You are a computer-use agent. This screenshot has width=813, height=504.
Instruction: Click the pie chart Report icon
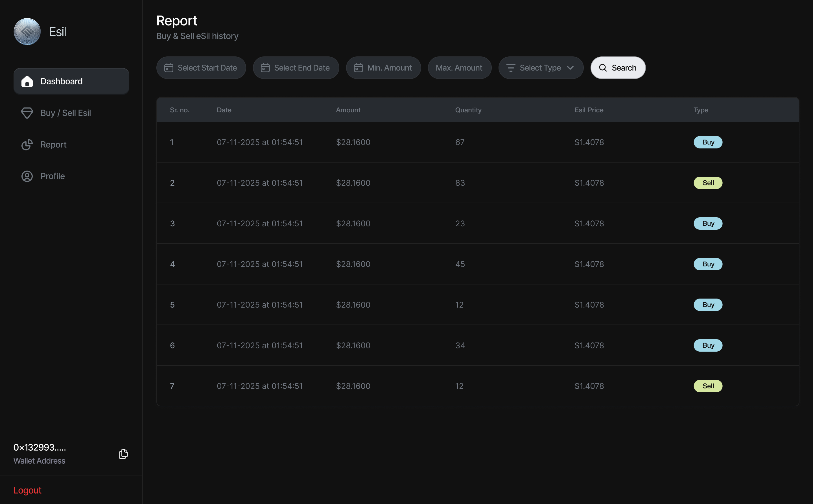click(x=27, y=145)
